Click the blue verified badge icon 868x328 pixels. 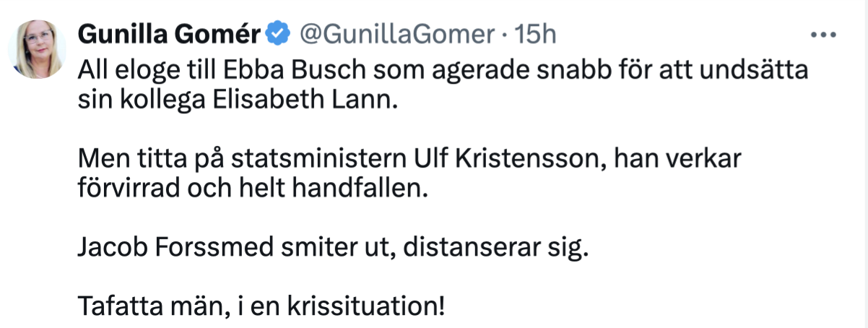[279, 34]
